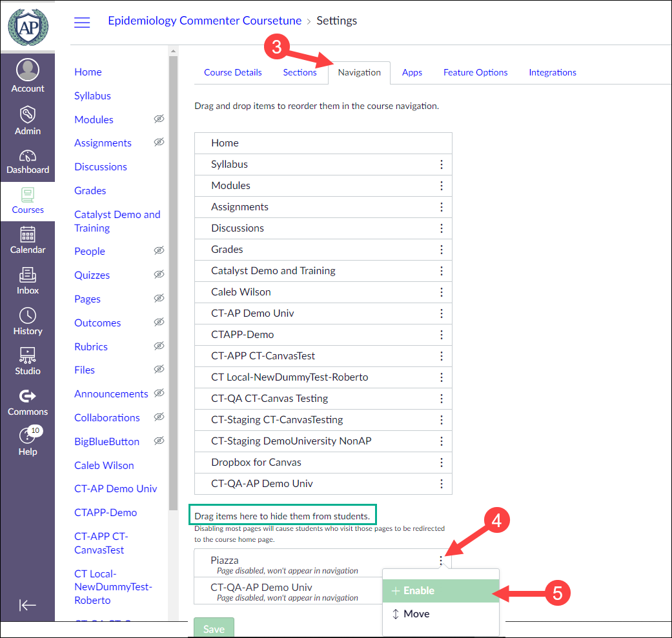
Task: Open the Integrations tab
Action: 553,72
